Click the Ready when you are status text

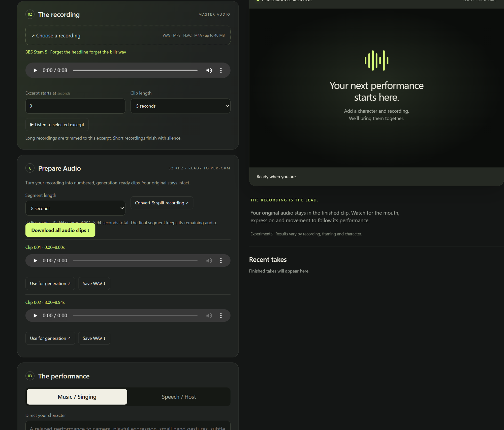point(277,177)
